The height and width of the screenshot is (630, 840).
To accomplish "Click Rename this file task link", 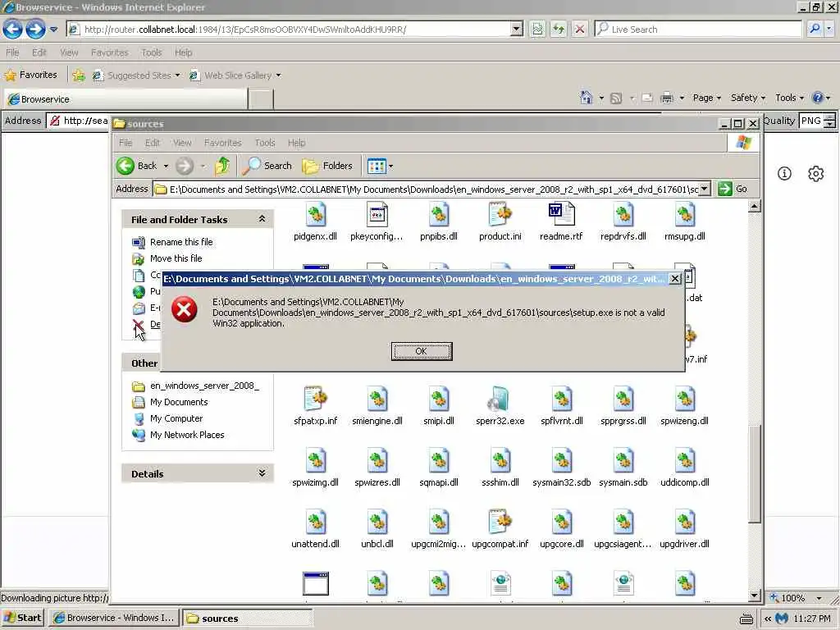I will pos(181,242).
